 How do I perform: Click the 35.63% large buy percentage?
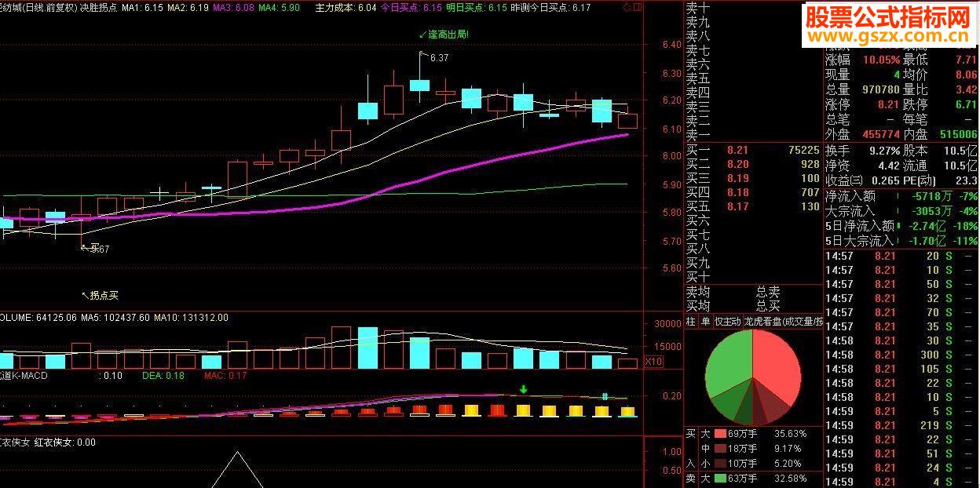tap(790, 433)
